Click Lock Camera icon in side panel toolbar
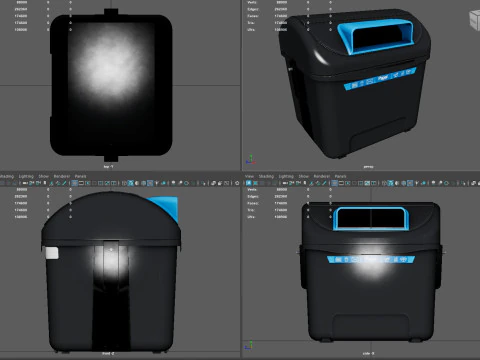Screen dimensions: 480x360 (x=291, y=183)
